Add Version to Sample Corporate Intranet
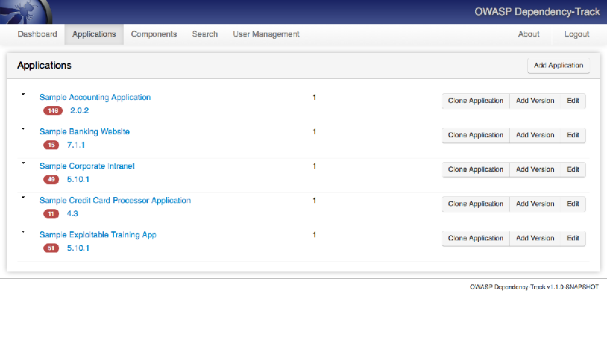The image size is (607, 364). (535, 170)
